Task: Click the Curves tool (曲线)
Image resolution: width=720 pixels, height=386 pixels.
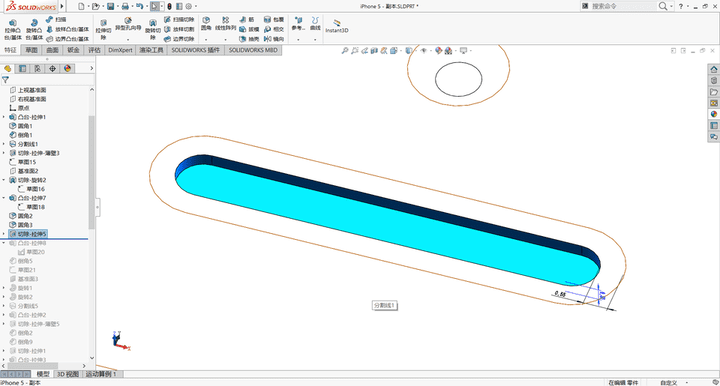Action: pos(315,24)
